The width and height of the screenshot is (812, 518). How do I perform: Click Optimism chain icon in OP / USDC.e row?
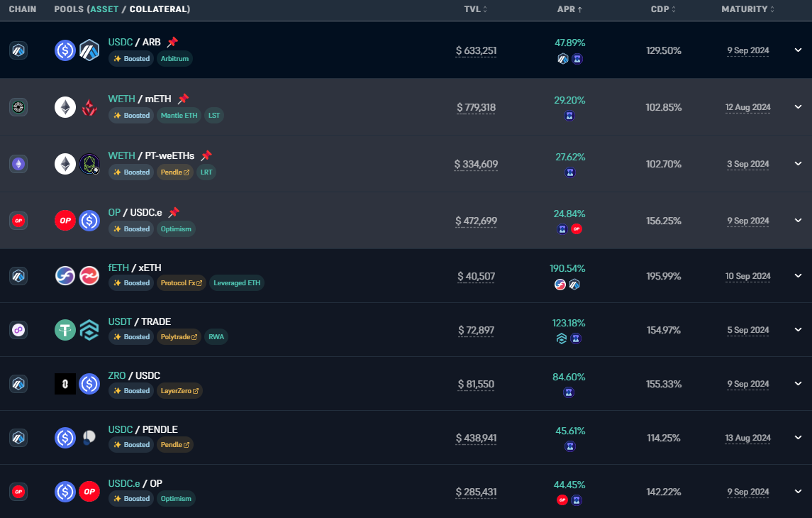pos(18,221)
